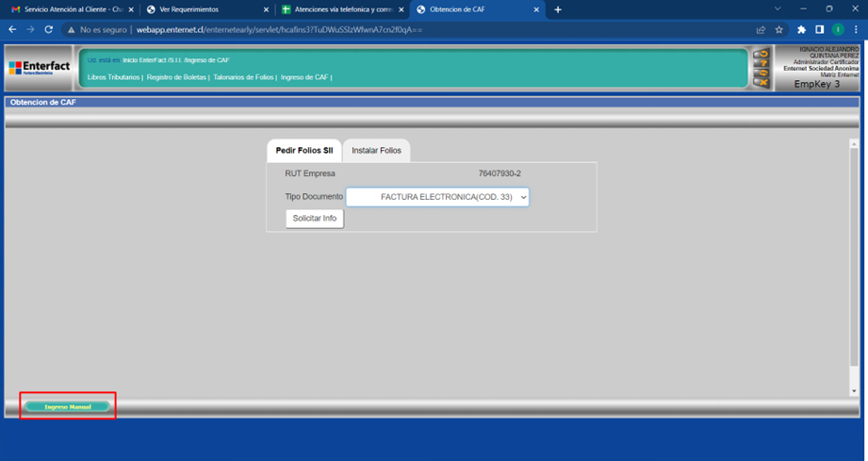The height and width of the screenshot is (461, 868).
Task: Expand the tab search chevron
Action: [x=778, y=8]
